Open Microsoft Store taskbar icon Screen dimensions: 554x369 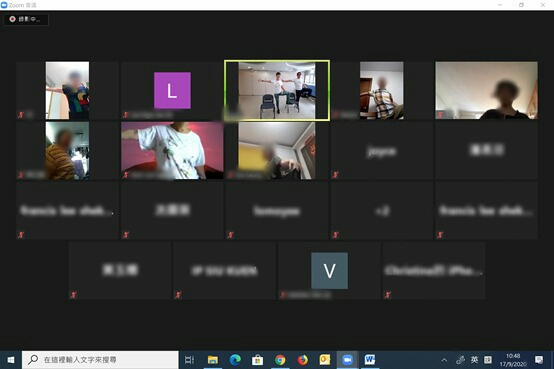coord(258,360)
